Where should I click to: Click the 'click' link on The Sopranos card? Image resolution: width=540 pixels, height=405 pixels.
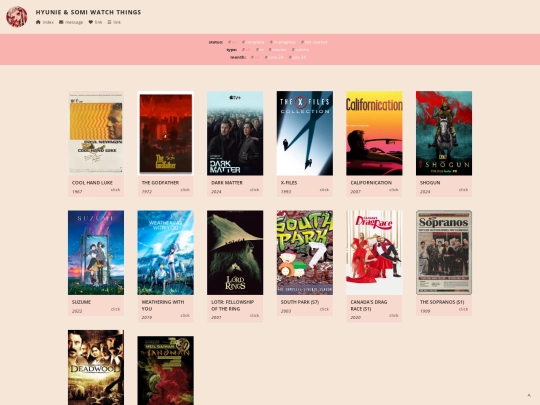click(463, 309)
